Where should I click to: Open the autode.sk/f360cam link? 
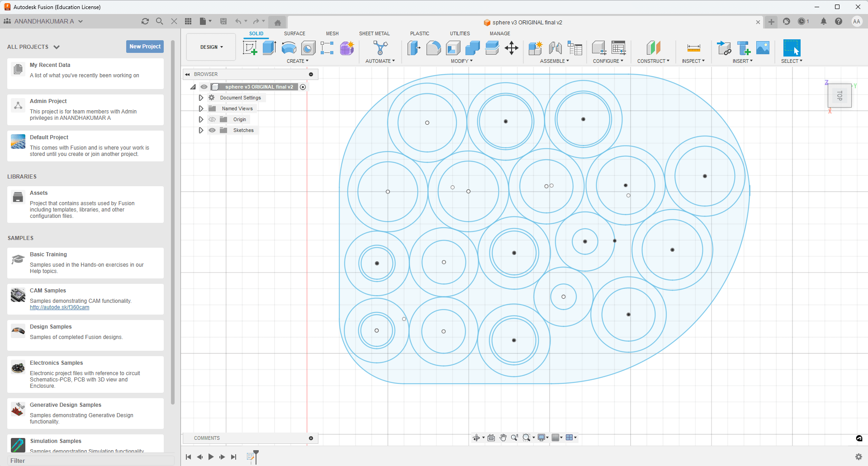click(x=59, y=307)
